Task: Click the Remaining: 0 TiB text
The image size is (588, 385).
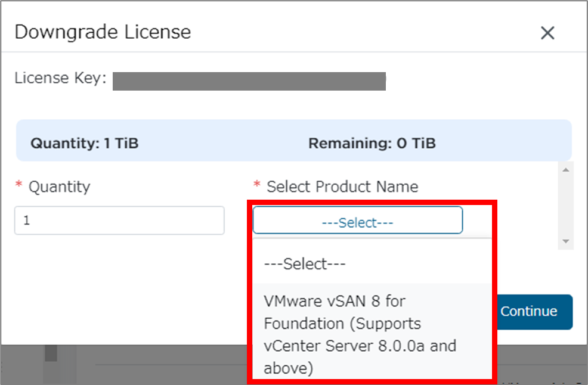Action: coord(372,143)
